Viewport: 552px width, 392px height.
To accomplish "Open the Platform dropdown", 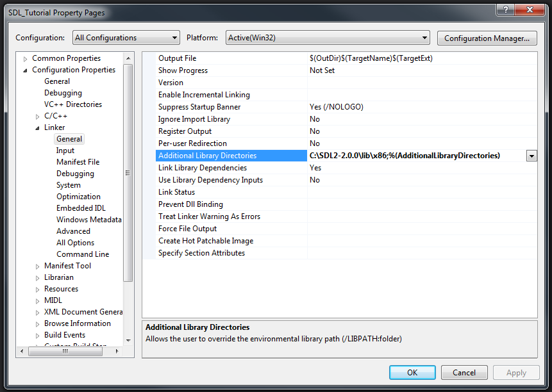I will [328, 38].
